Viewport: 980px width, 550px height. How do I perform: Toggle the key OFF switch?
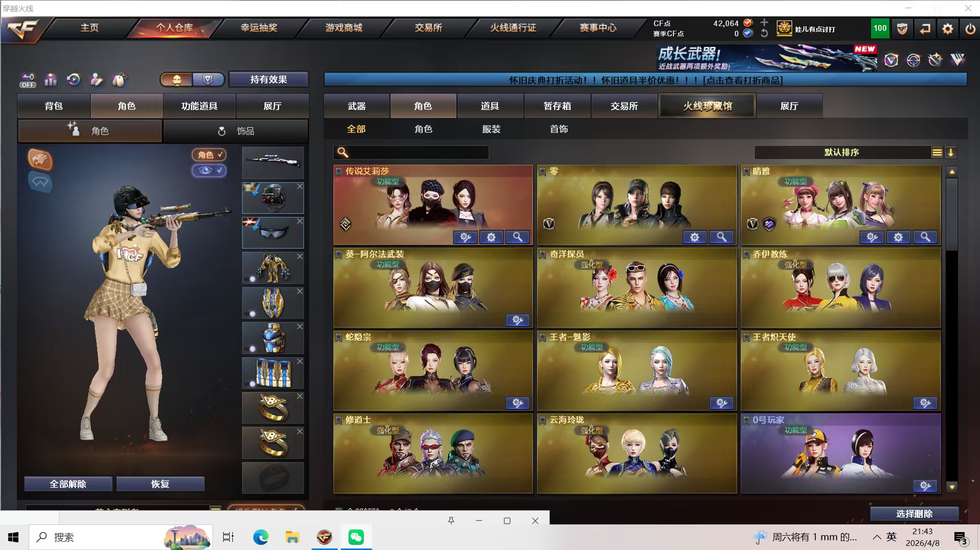[x=28, y=80]
